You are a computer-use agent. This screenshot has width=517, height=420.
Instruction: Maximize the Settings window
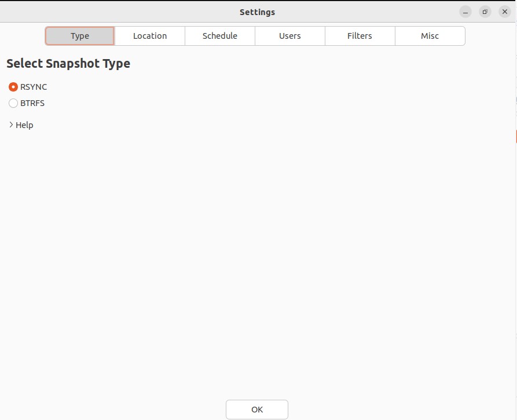pyautogui.click(x=485, y=12)
